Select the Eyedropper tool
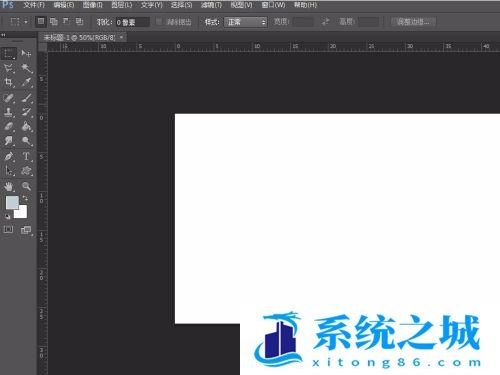 (26, 82)
